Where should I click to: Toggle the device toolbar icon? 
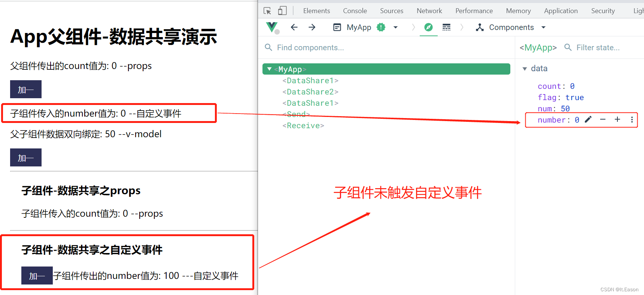(x=282, y=11)
